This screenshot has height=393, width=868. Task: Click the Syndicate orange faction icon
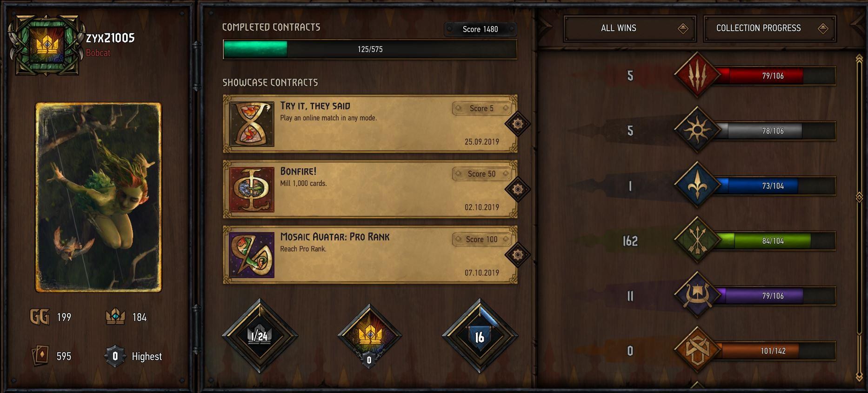[697, 351]
